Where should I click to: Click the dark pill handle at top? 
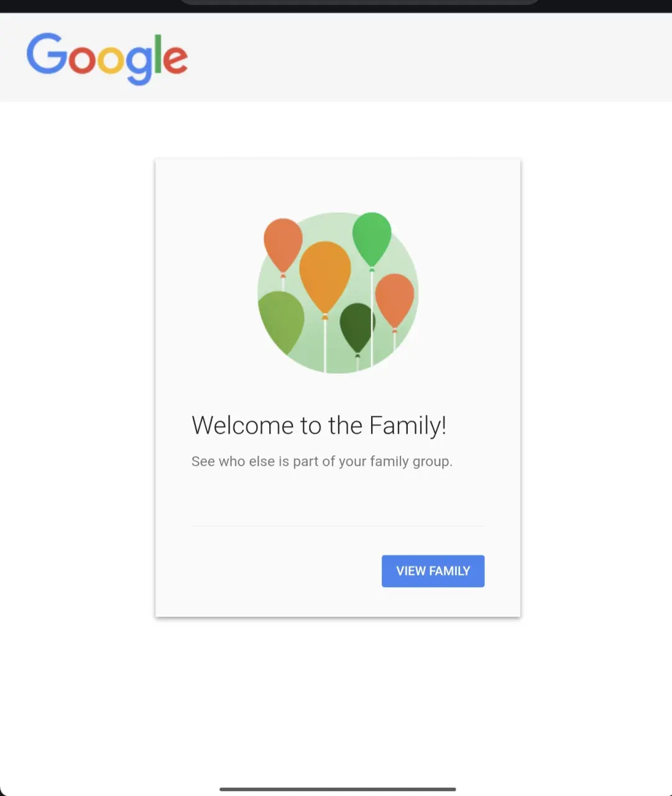click(x=359, y=2)
